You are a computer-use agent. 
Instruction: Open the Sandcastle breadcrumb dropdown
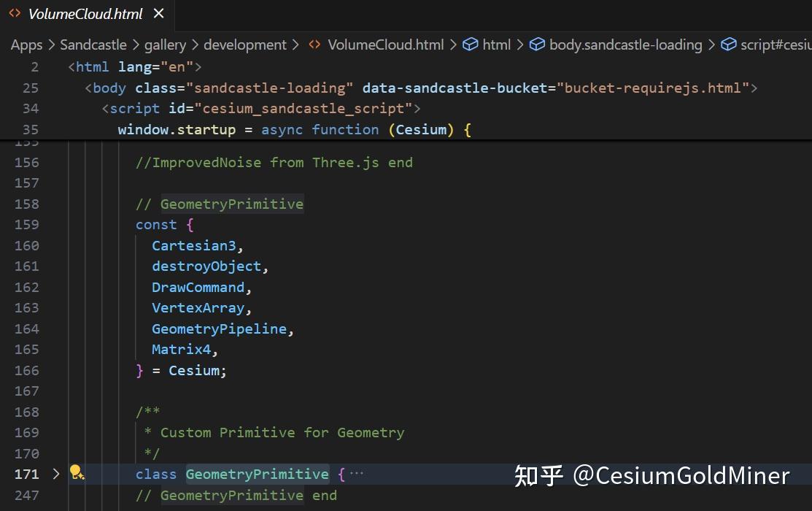(93, 45)
